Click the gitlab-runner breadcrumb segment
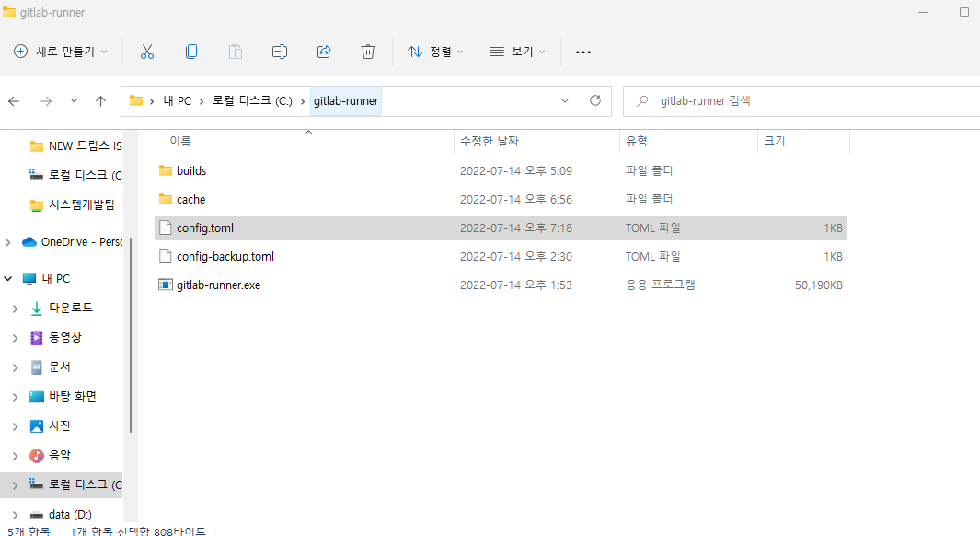Screen dimensions: 980x536 pos(346,101)
